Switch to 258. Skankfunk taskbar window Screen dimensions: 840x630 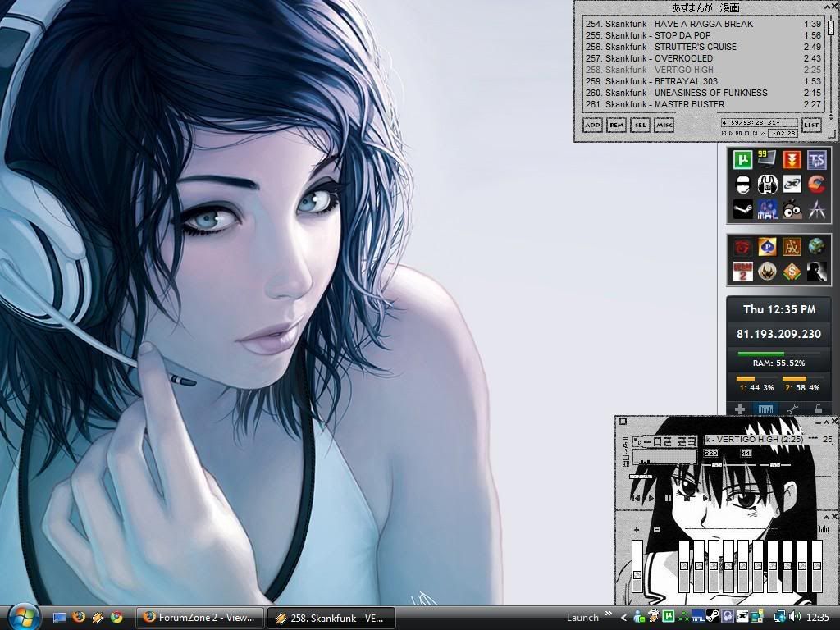click(x=331, y=618)
